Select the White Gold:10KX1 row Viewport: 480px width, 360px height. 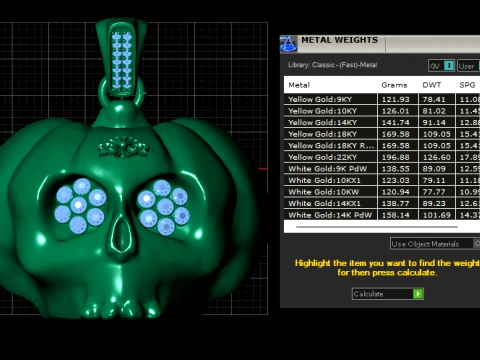coord(382,180)
